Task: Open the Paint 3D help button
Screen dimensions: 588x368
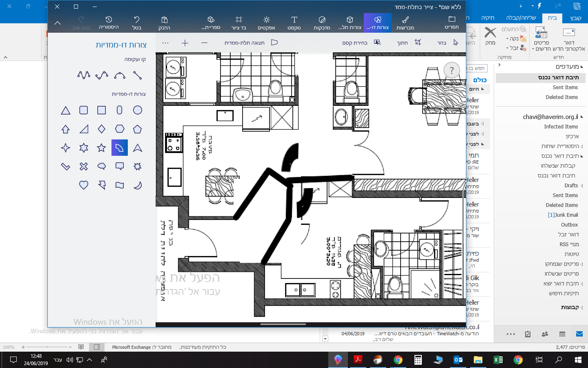Action: point(452,71)
